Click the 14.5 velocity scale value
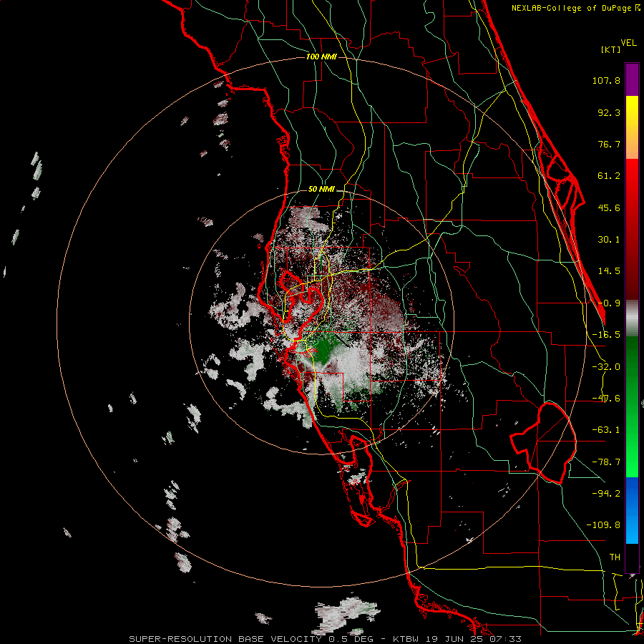Image resolution: width=644 pixels, height=644 pixels. [x=609, y=271]
